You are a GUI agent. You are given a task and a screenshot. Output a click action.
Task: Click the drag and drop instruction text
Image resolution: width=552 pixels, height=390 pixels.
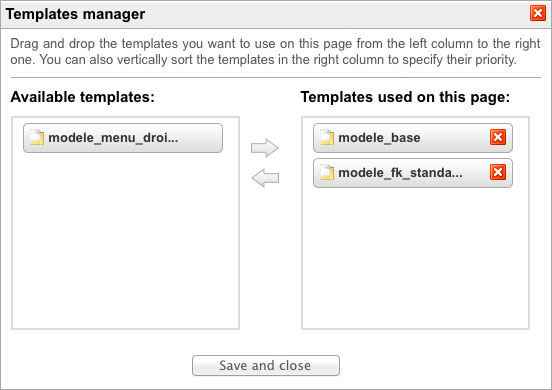275,51
